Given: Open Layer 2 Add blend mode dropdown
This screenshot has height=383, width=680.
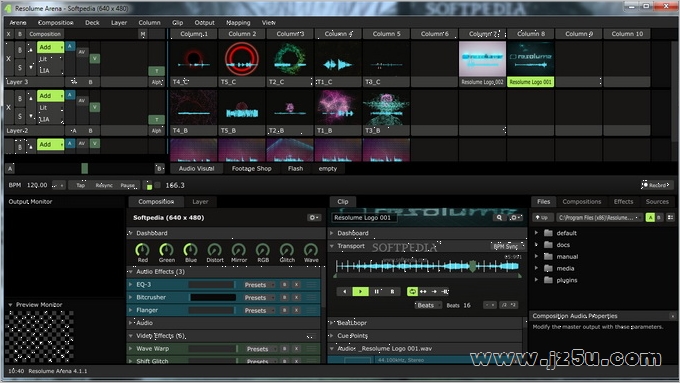Looking at the screenshot, I should tap(50, 95).
